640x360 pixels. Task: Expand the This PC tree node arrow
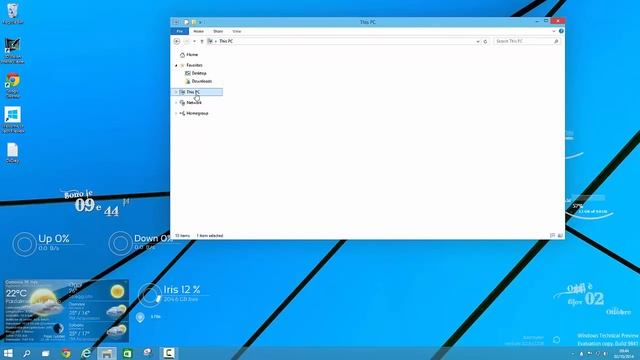(176, 92)
